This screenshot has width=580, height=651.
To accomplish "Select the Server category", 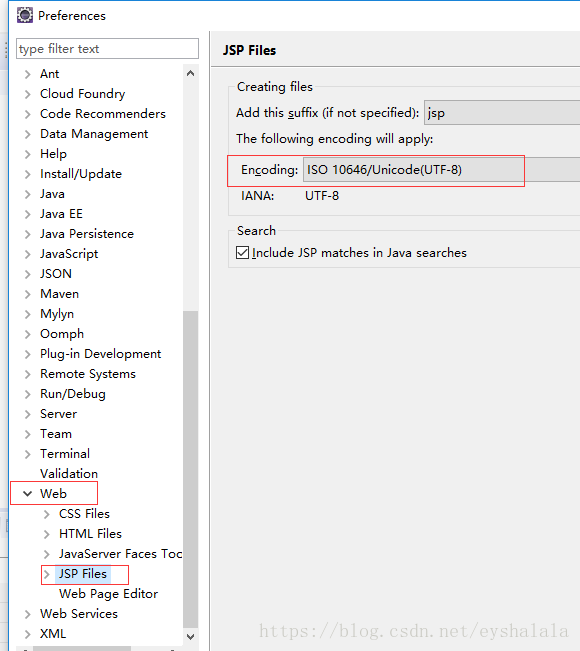I will point(58,414).
